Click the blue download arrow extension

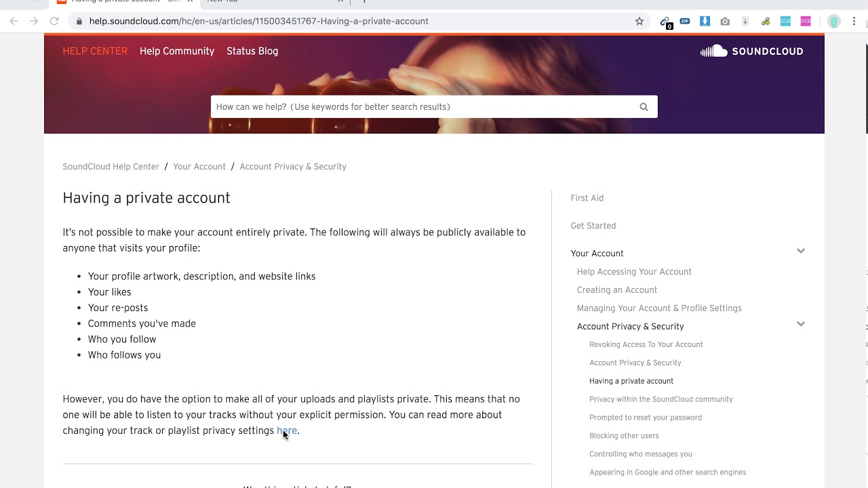point(705,22)
